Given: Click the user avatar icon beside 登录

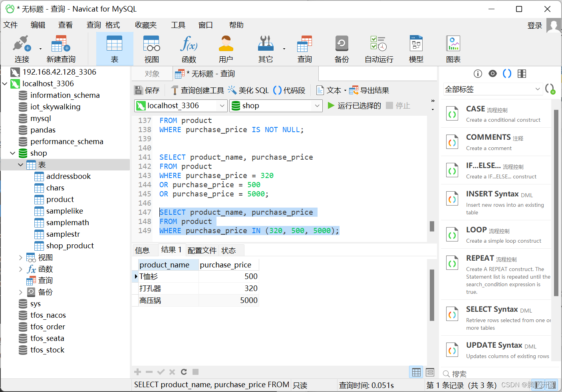Looking at the screenshot, I should click(x=554, y=26).
